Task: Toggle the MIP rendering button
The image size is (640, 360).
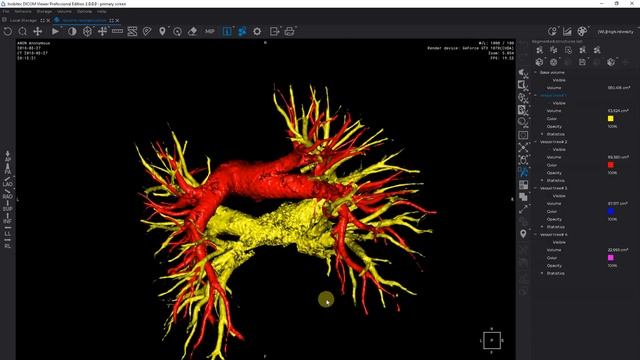Action: point(210,31)
